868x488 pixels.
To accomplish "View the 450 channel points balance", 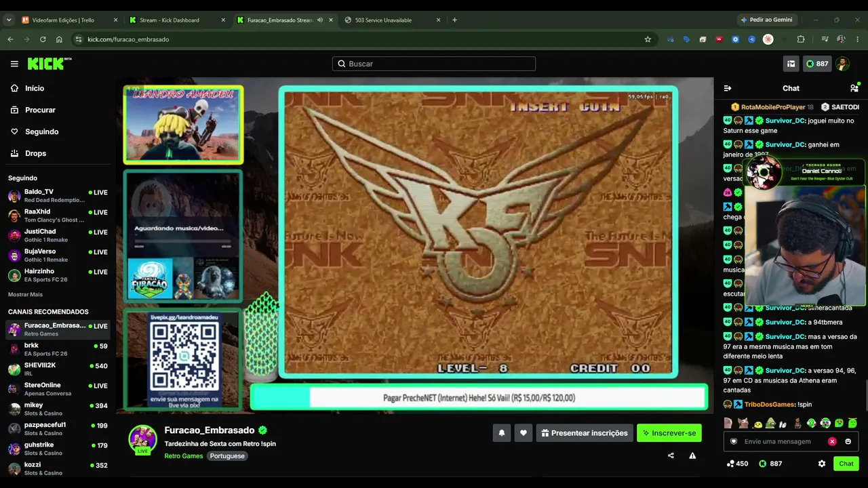I will click(x=737, y=464).
